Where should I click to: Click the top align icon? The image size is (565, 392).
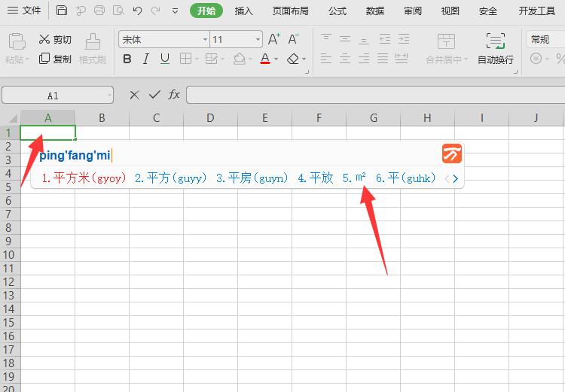click(x=326, y=39)
